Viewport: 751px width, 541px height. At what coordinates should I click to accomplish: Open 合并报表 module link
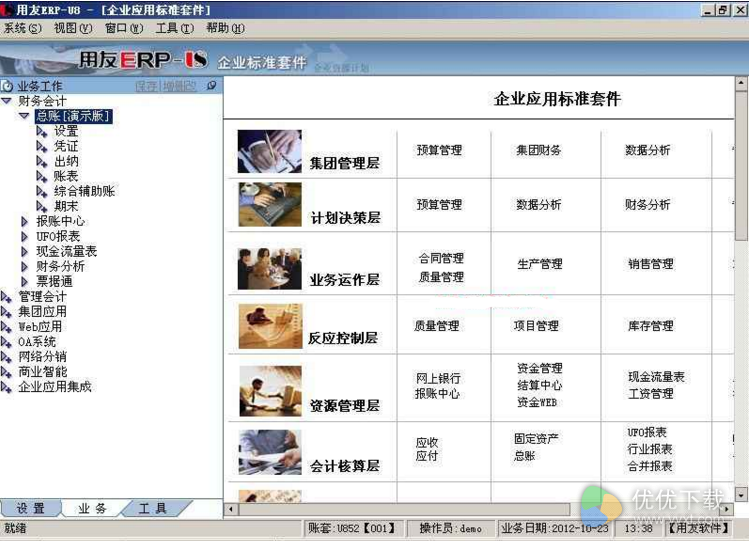click(650, 466)
